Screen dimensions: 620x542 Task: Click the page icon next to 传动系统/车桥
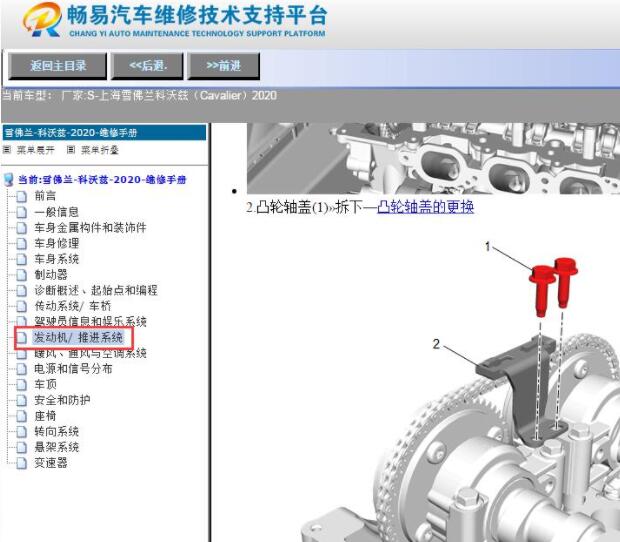pyautogui.click(x=21, y=306)
